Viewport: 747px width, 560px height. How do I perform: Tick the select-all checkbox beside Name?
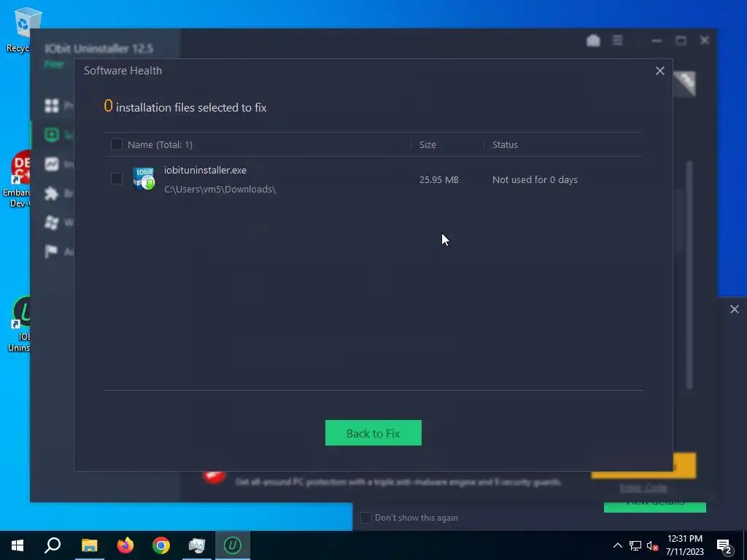pyautogui.click(x=116, y=144)
